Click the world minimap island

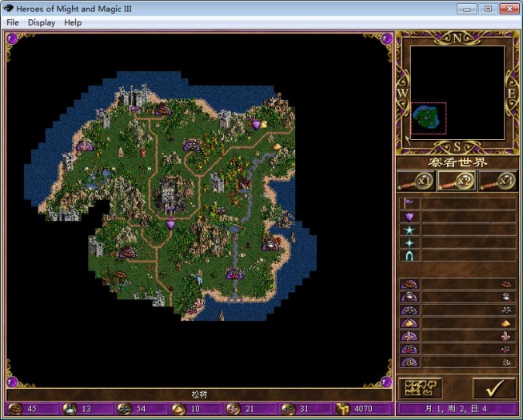click(425, 117)
